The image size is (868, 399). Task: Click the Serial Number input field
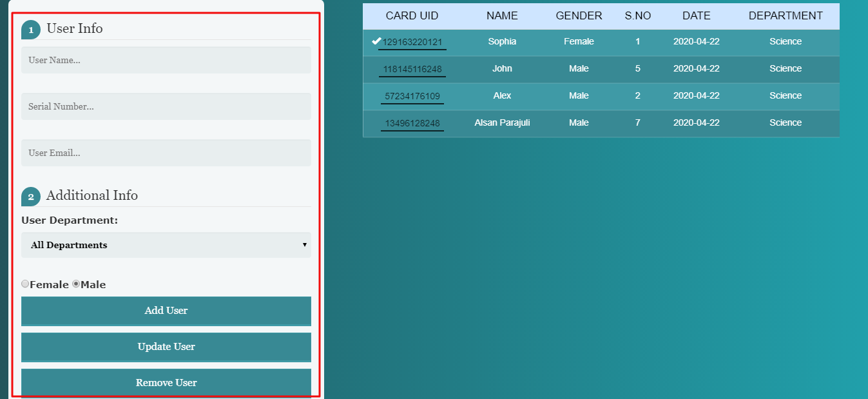pyautogui.click(x=166, y=106)
